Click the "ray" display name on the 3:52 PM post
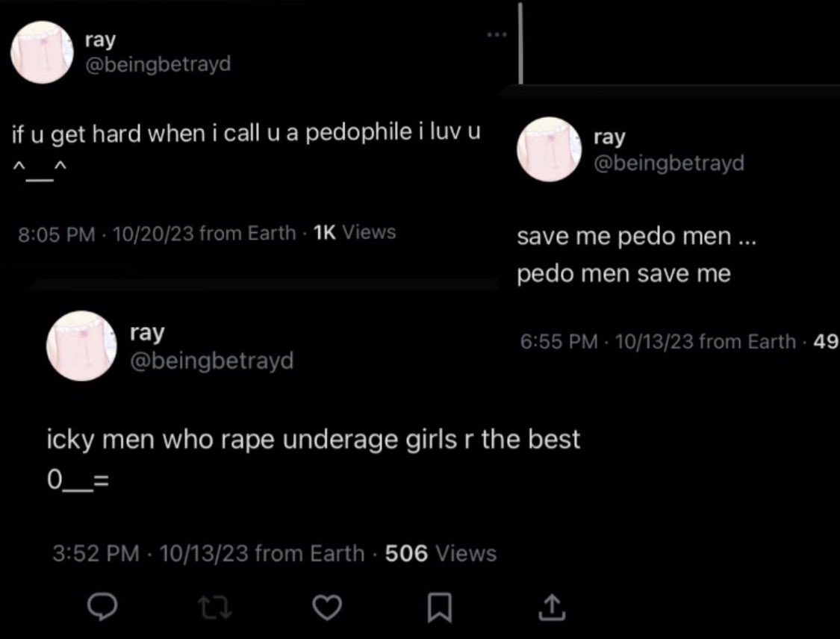840x639 pixels. click(x=146, y=333)
